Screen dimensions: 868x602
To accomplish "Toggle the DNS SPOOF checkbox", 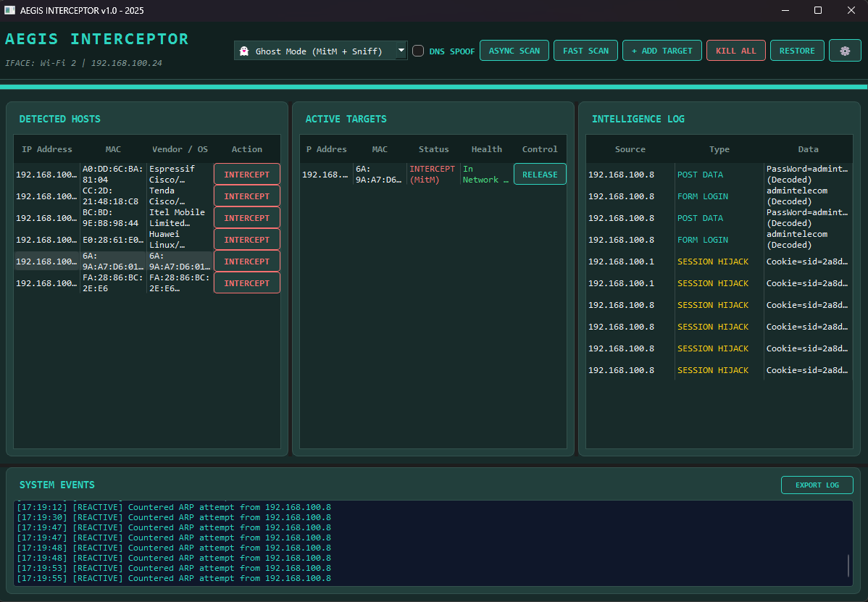I will (x=418, y=51).
